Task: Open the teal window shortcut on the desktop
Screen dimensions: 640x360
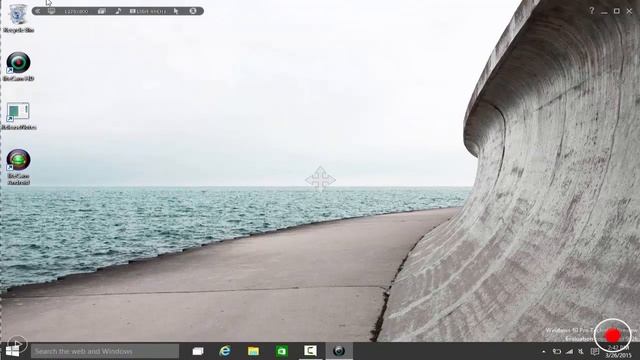Action: click(x=18, y=116)
